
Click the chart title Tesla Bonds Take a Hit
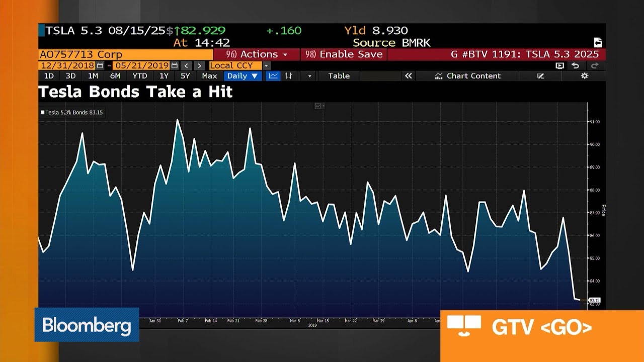click(136, 92)
